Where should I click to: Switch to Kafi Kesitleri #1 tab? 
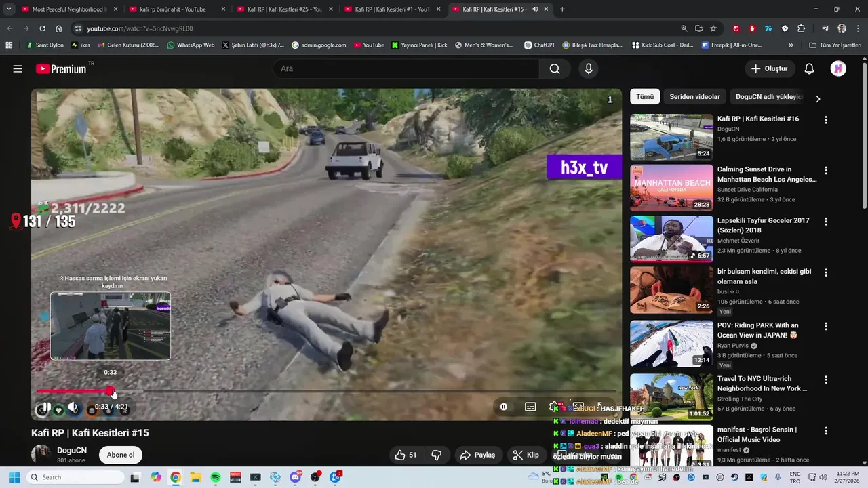tap(391, 9)
